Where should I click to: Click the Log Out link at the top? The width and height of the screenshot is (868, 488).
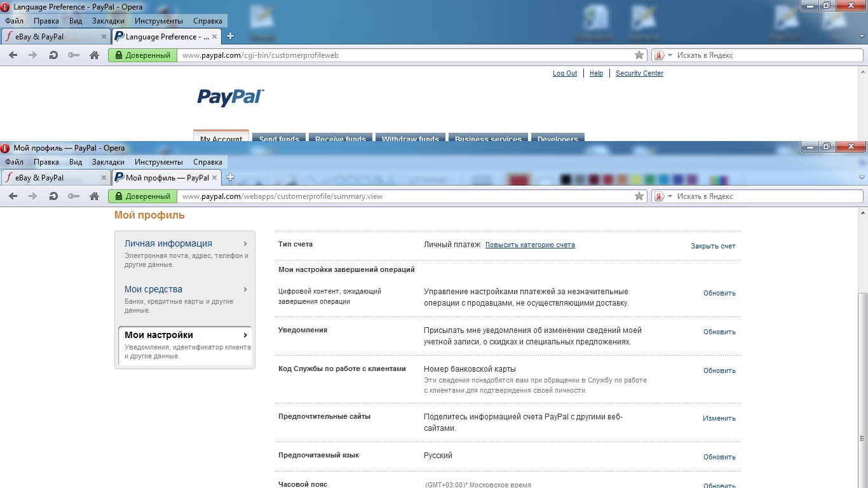click(x=564, y=73)
